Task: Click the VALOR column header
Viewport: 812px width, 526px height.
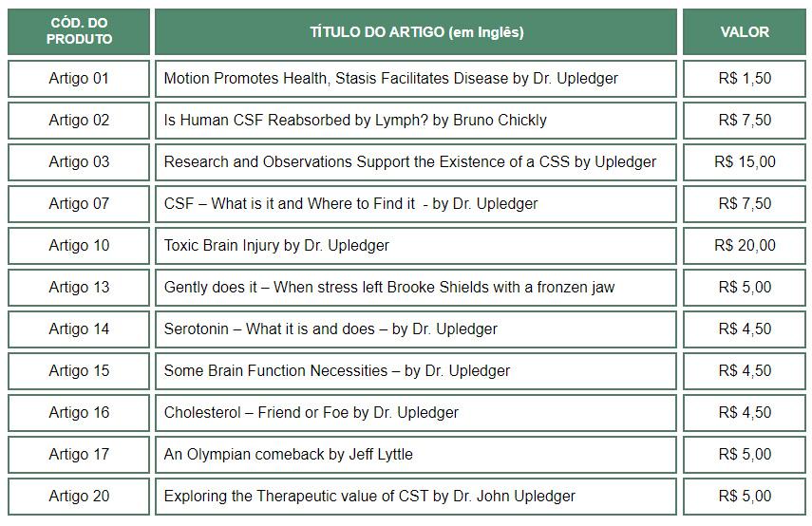Action: (745, 31)
